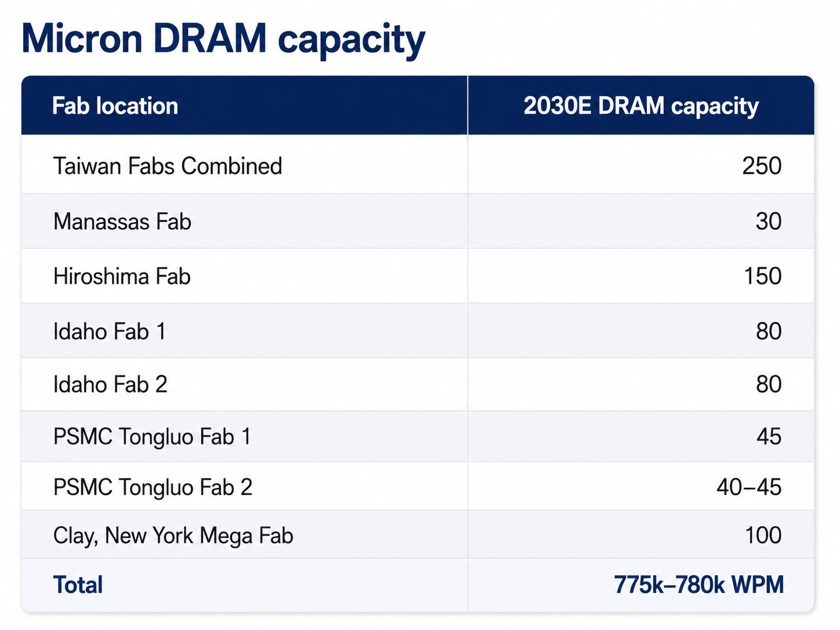
Task: Click the Idaho Fab 2 value 80
Action: [x=769, y=384]
